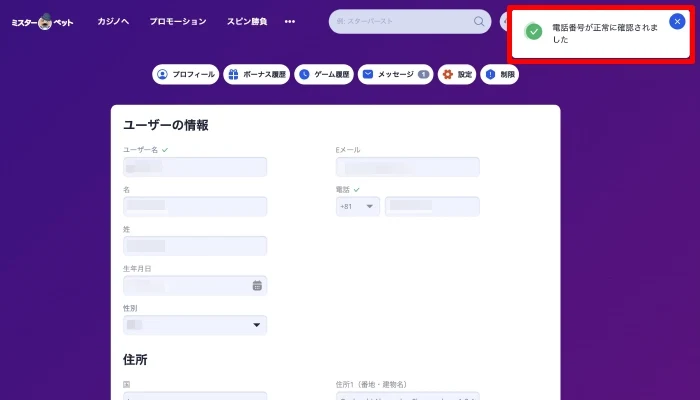Open the 制限 shield tab
This screenshot has height=400, width=700.
pos(500,74)
